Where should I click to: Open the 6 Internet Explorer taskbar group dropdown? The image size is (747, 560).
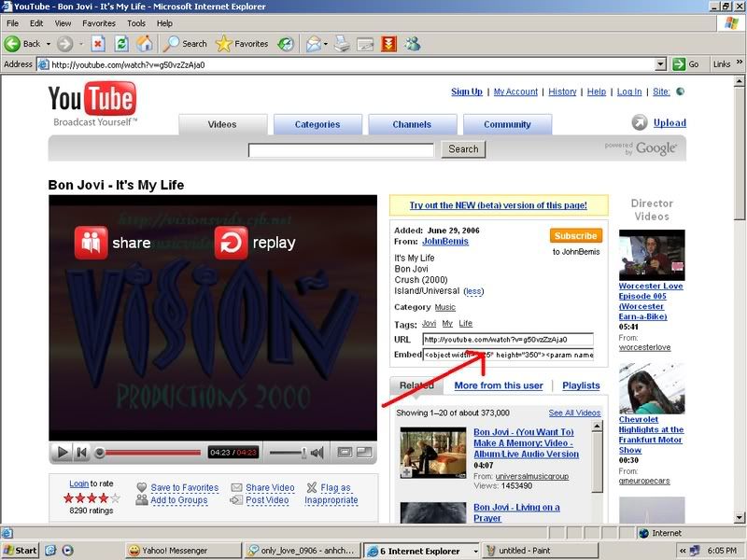point(475,551)
